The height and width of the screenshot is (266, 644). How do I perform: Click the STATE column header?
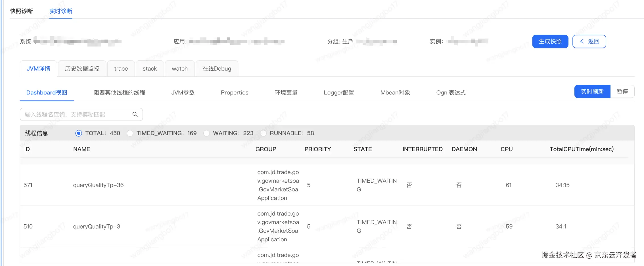363,149
